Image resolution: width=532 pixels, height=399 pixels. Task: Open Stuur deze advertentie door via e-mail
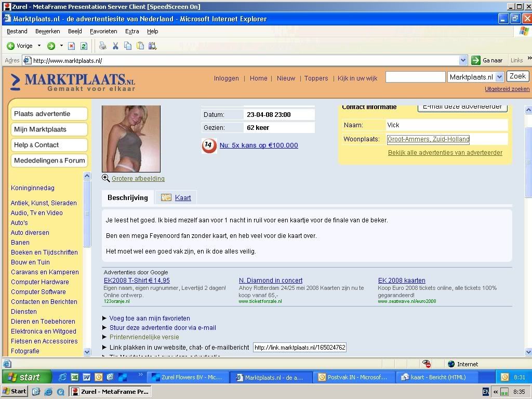pyautogui.click(x=163, y=328)
